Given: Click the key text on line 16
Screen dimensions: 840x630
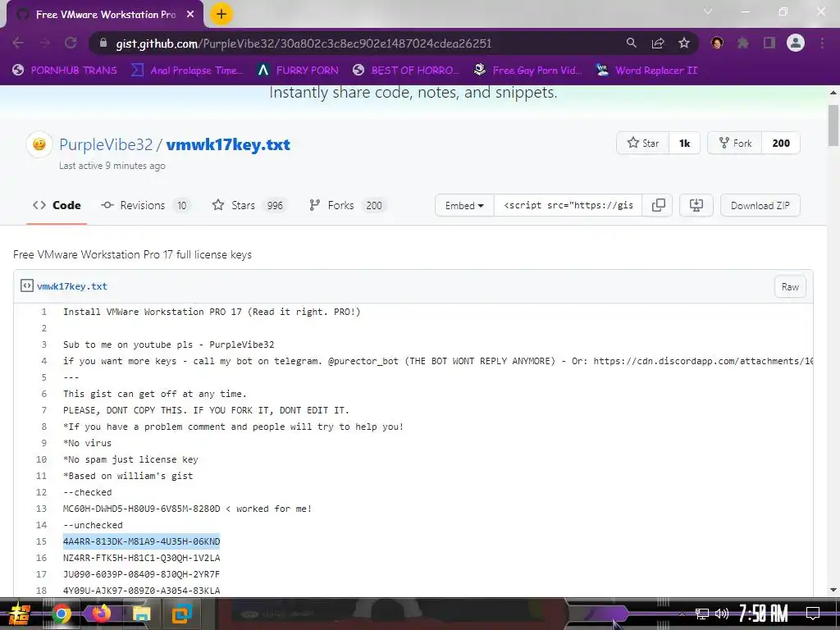Looking at the screenshot, I should (141, 558).
